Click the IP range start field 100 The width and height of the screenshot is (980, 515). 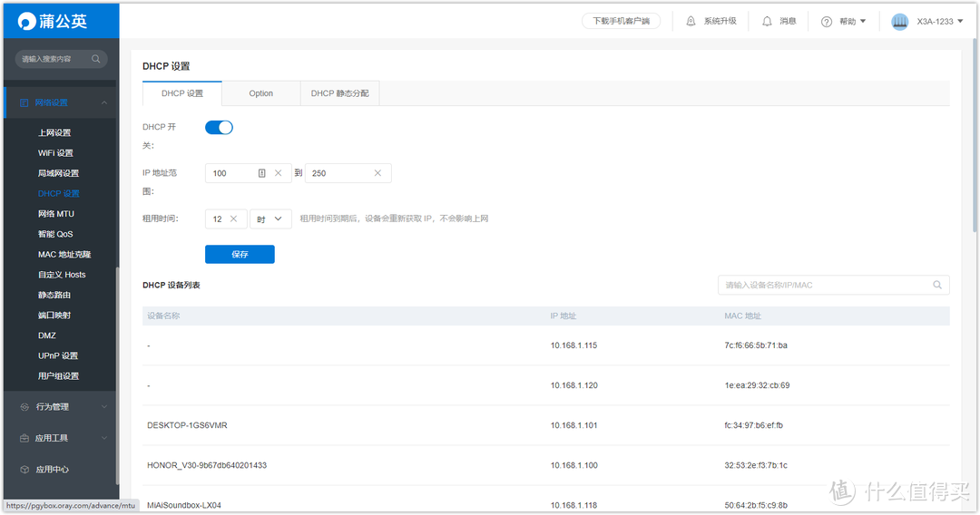point(232,173)
